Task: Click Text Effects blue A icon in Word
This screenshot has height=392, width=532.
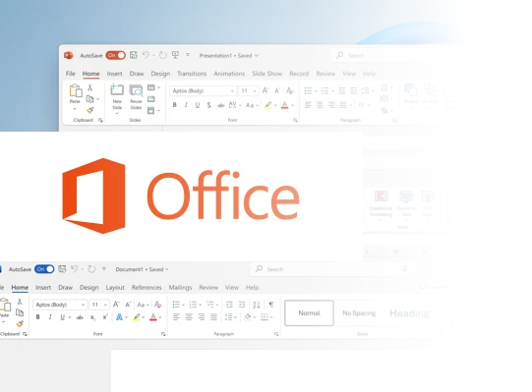Action: [119, 317]
